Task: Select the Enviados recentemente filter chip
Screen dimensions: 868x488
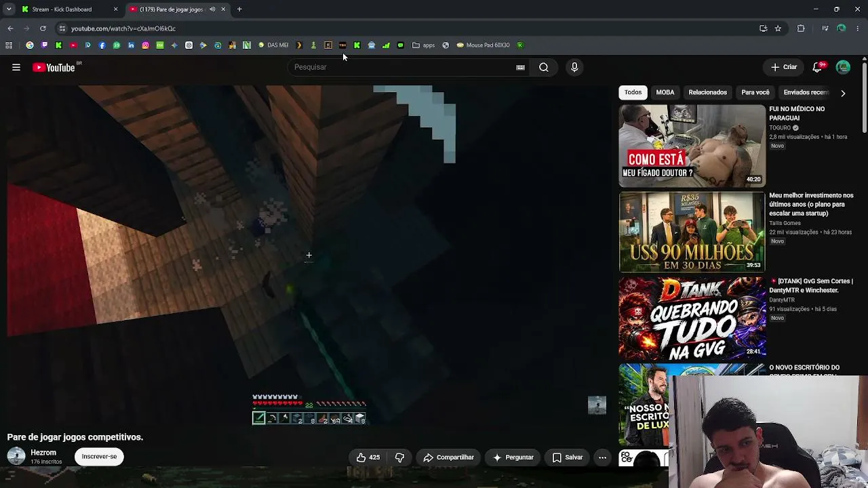Action: 806,92
